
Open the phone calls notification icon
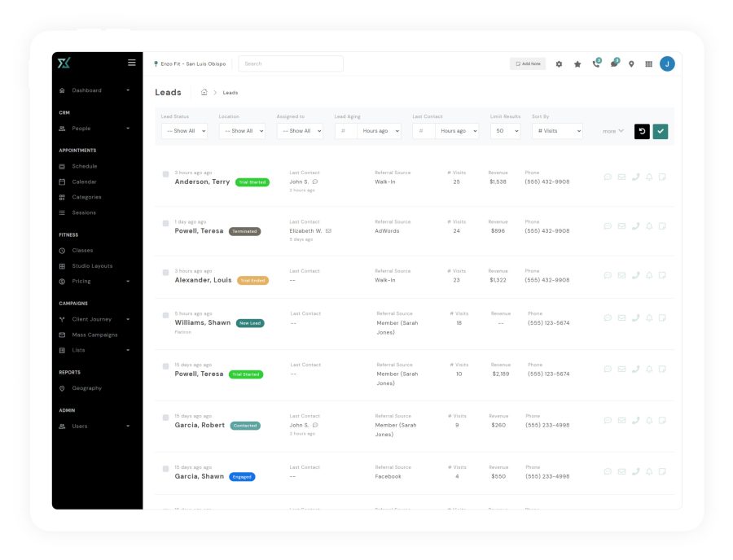(595, 63)
